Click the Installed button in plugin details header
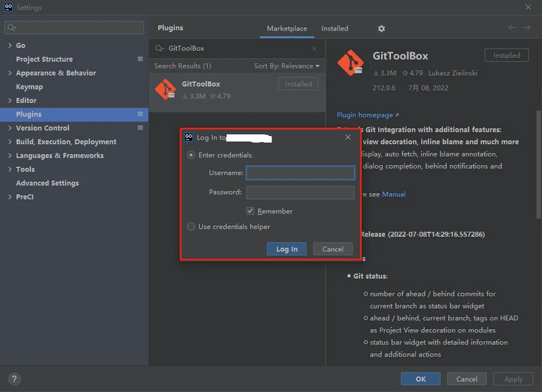Viewport: 542px width, 392px height. [x=506, y=56]
